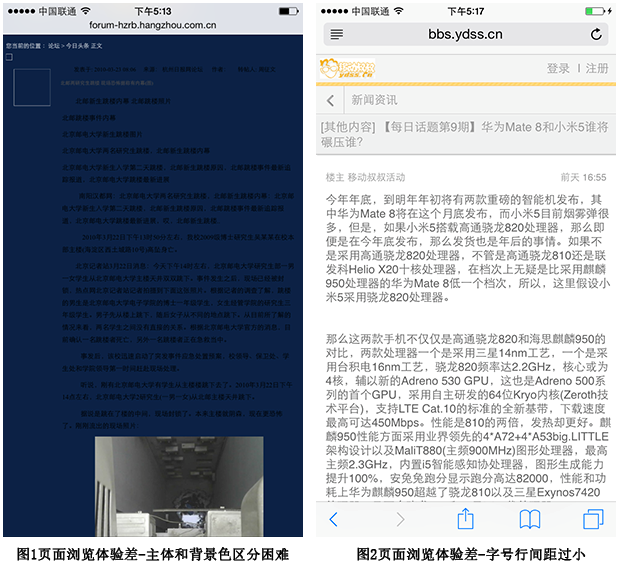Viewport: 623px width, 571px height.
Task: Tap the bbs.ydss.cn address field
Action: coord(465,34)
